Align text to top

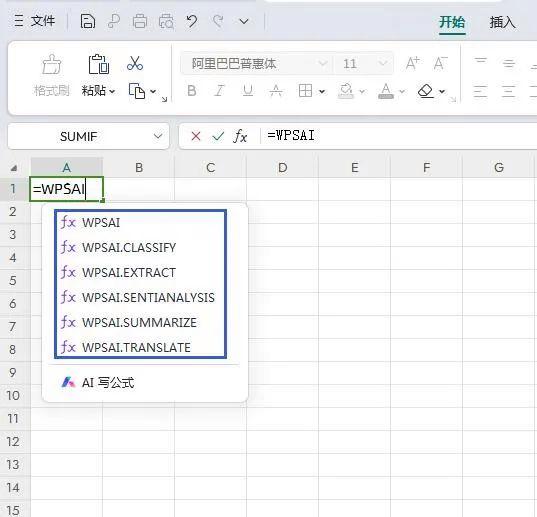pyautogui.click(x=480, y=62)
